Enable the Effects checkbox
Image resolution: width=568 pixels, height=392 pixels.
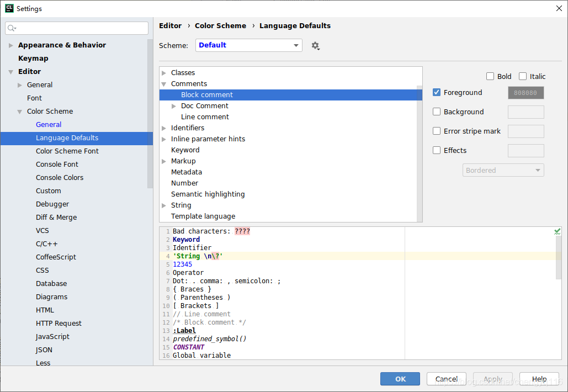(x=437, y=150)
